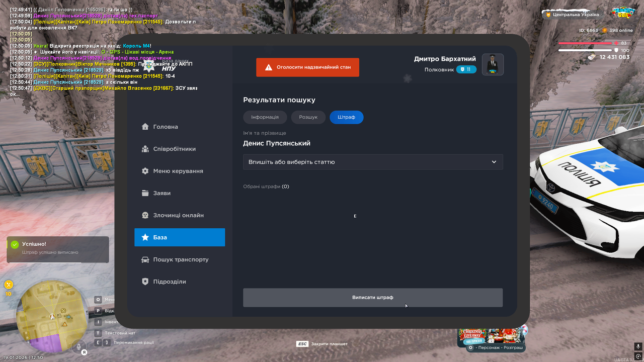This screenshot has height=362, width=644.
Task: Open the Підрозділи section
Action: [180, 282]
